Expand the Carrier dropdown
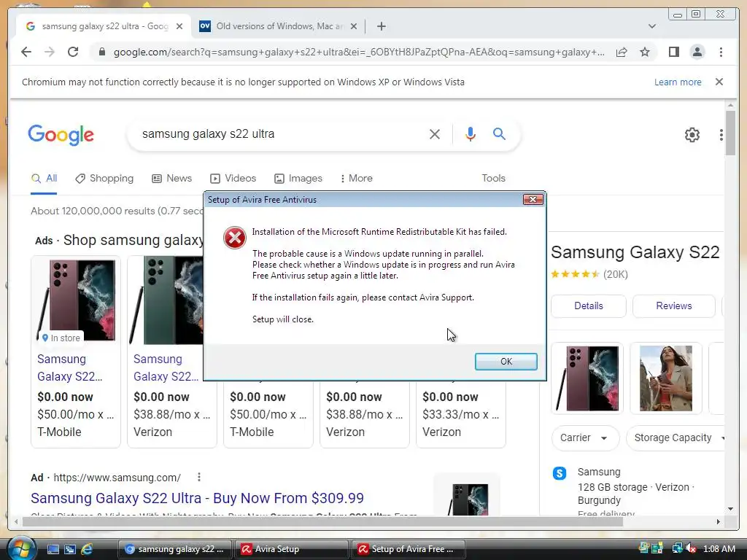Image resolution: width=747 pixels, height=560 pixels. tap(585, 437)
